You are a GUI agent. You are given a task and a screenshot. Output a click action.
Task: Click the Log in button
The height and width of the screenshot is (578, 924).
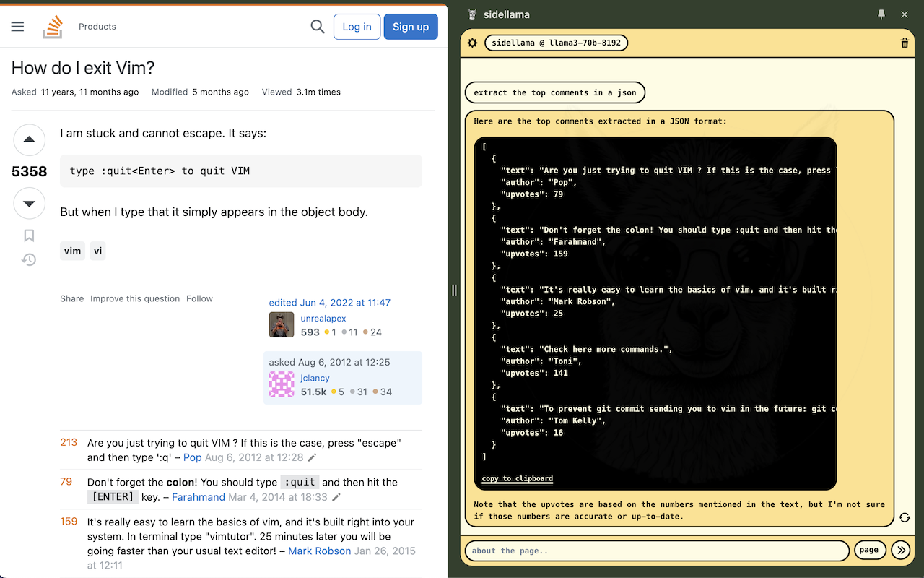tap(357, 27)
